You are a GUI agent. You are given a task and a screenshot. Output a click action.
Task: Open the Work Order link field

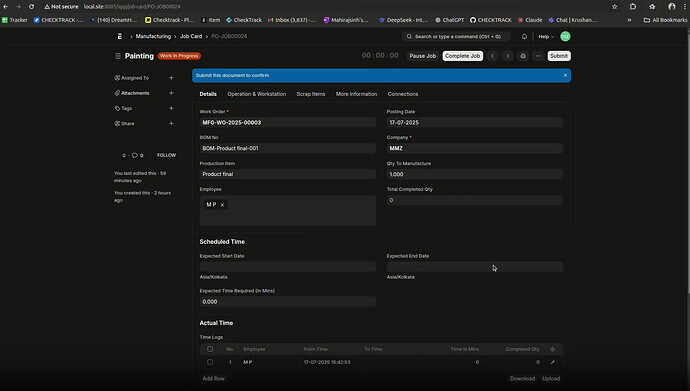click(288, 123)
